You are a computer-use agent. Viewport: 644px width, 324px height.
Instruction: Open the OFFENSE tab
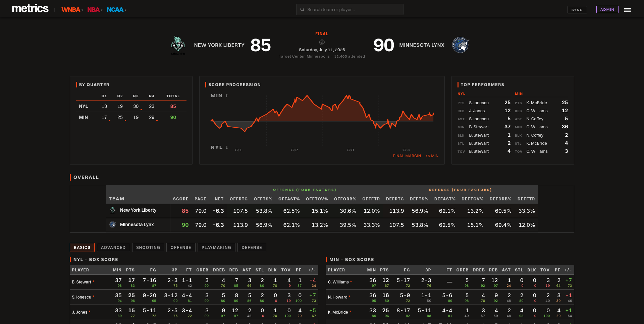pyautogui.click(x=181, y=247)
